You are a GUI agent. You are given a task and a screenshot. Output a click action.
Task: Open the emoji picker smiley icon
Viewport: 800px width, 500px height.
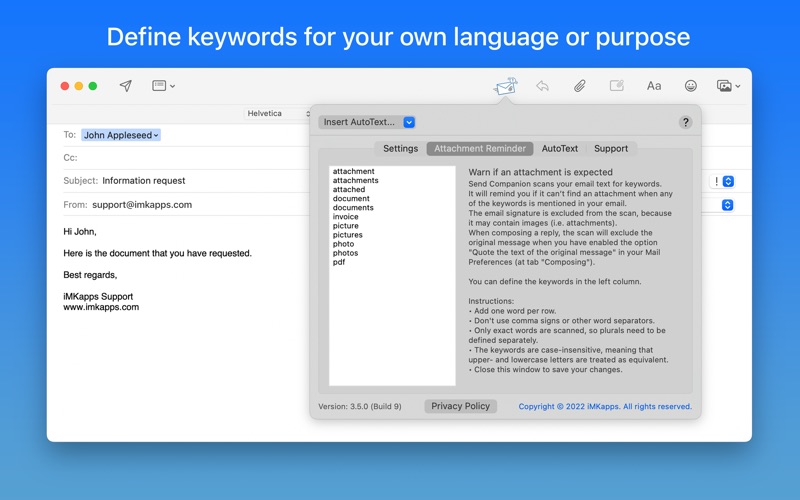pos(691,86)
